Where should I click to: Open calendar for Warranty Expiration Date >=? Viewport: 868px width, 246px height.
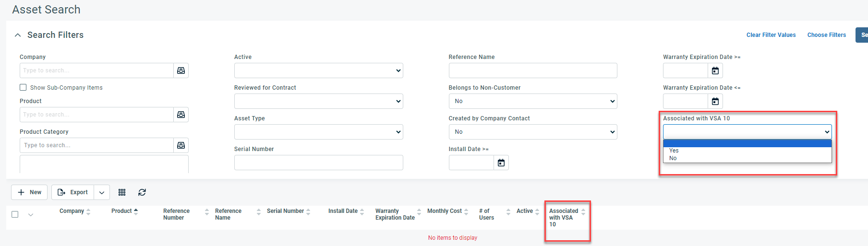click(715, 70)
